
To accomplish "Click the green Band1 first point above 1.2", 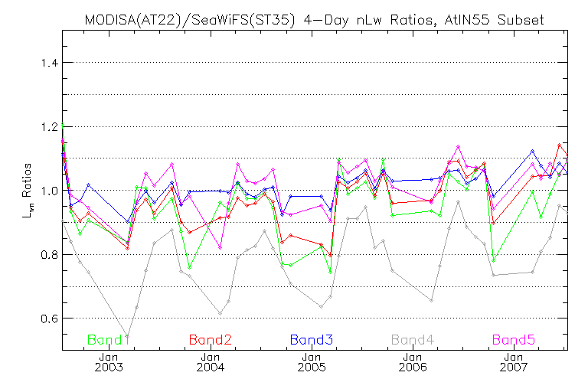I will click(x=63, y=125).
